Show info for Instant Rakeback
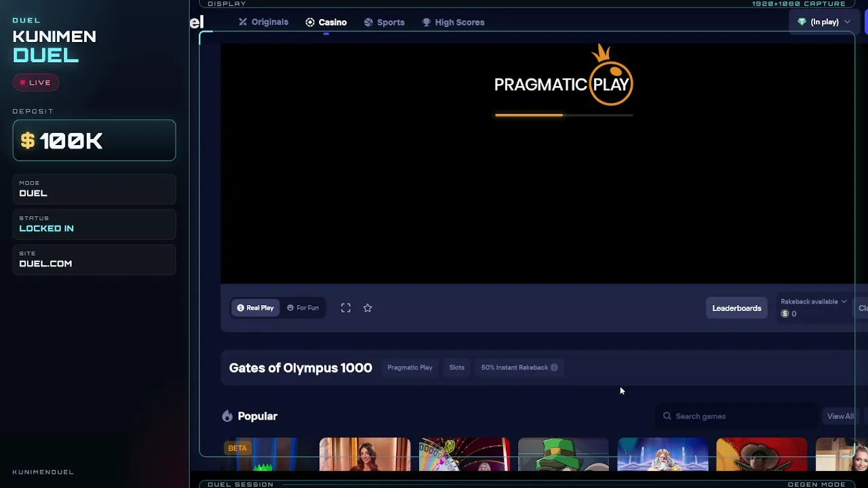The image size is (868, 488). [554, 367]
